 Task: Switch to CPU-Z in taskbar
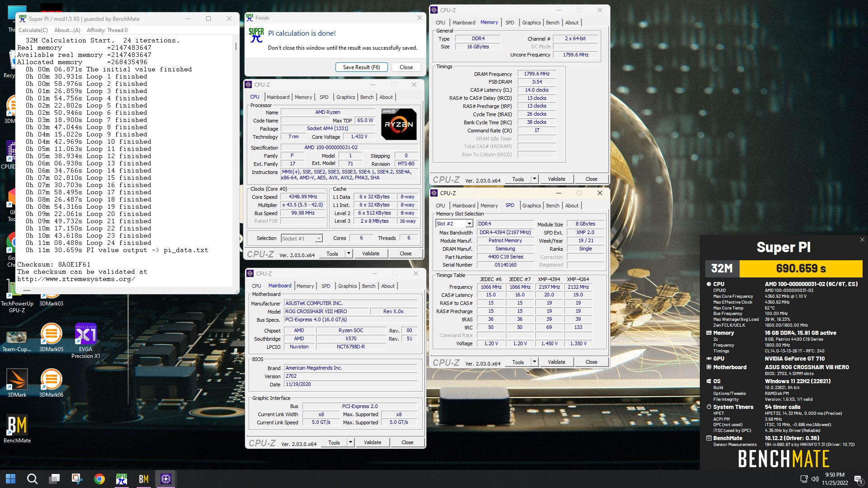pyautogui.click(x=165, y=479)
